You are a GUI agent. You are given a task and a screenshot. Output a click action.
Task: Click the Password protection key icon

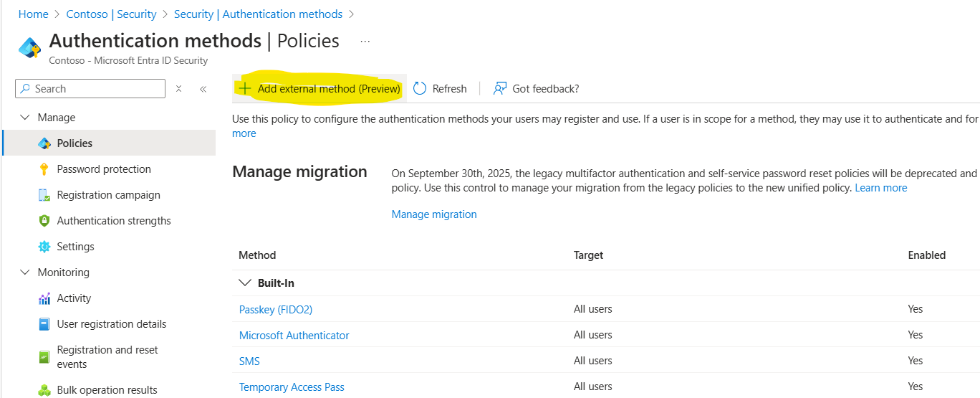tap(44, 169)
